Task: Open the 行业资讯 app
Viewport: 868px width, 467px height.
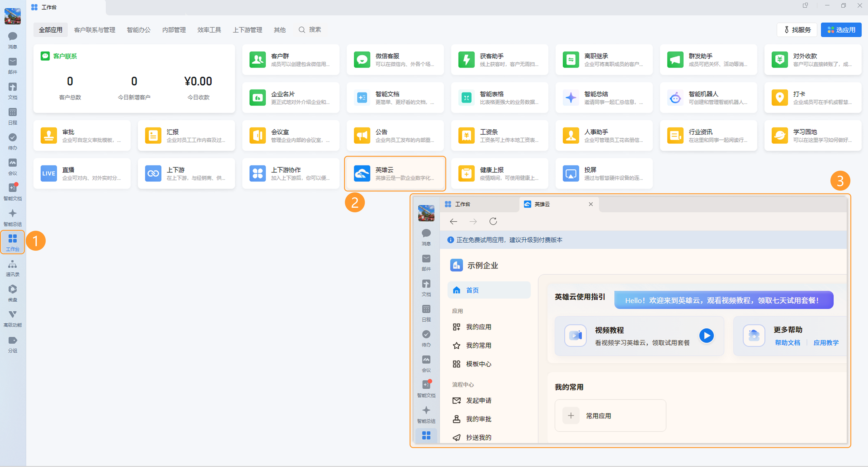Action: [x=708, y=136]
